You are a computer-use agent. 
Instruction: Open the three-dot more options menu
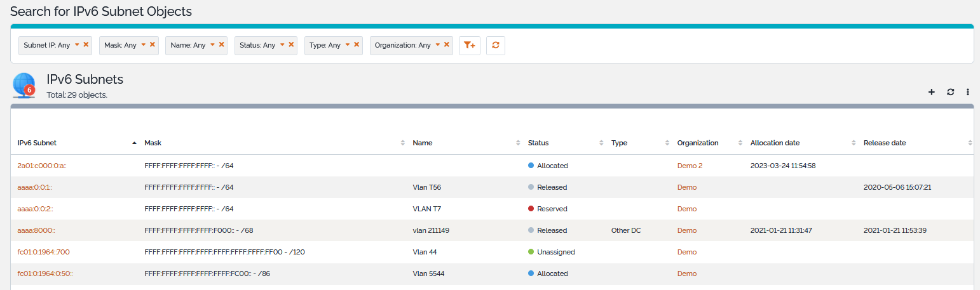pyautogui.click(x=967, y=92)
